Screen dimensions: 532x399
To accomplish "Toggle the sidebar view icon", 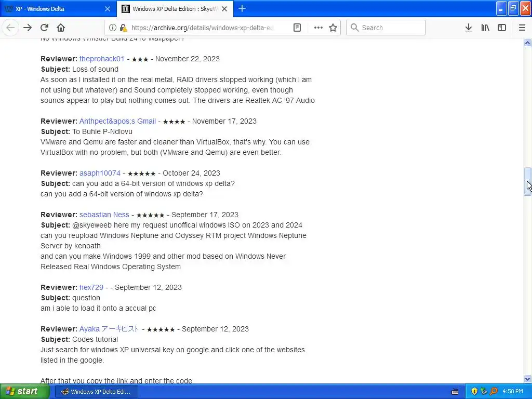I will [502, 28].
